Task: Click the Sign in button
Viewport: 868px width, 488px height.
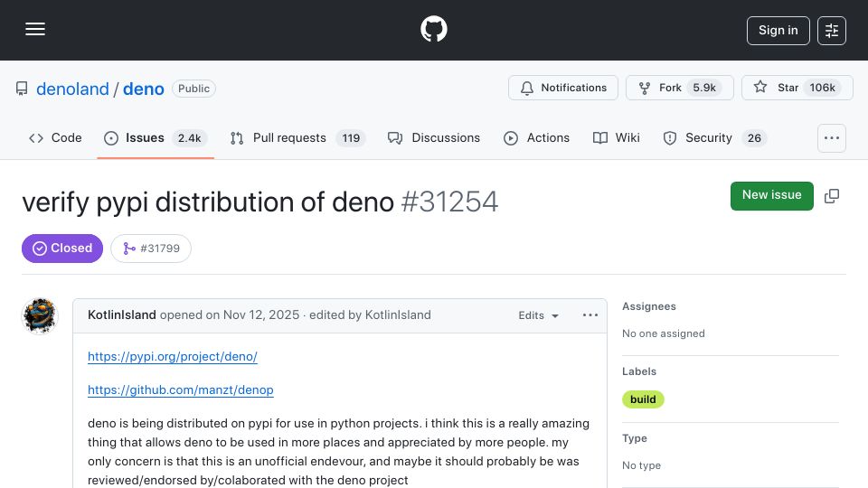Action: [778, 31]
